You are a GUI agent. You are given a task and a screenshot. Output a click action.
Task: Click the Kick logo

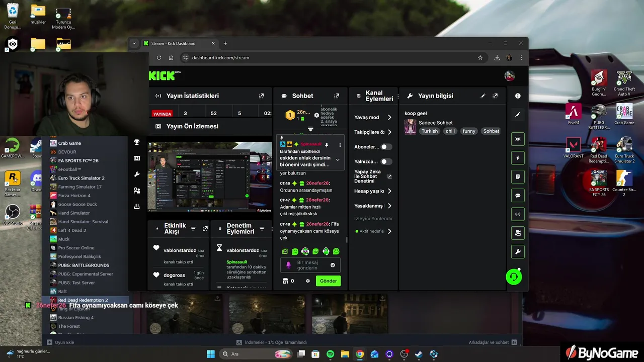coord(161,76)
